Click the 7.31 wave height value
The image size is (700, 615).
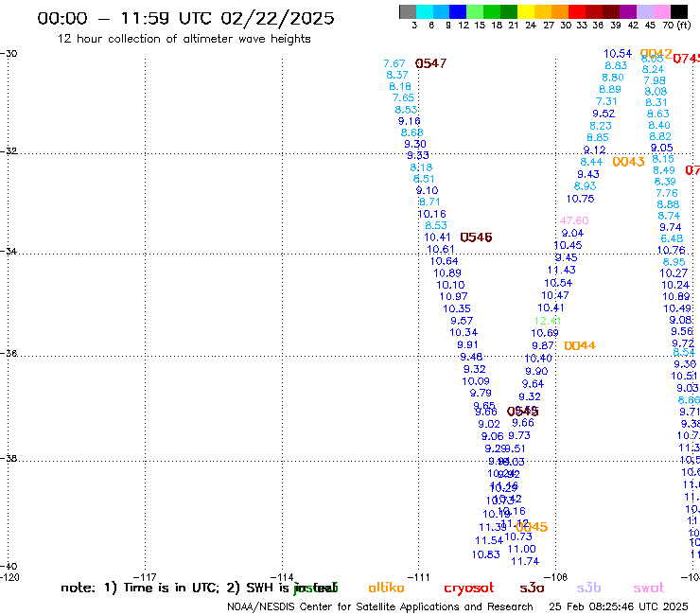point(606,102)
